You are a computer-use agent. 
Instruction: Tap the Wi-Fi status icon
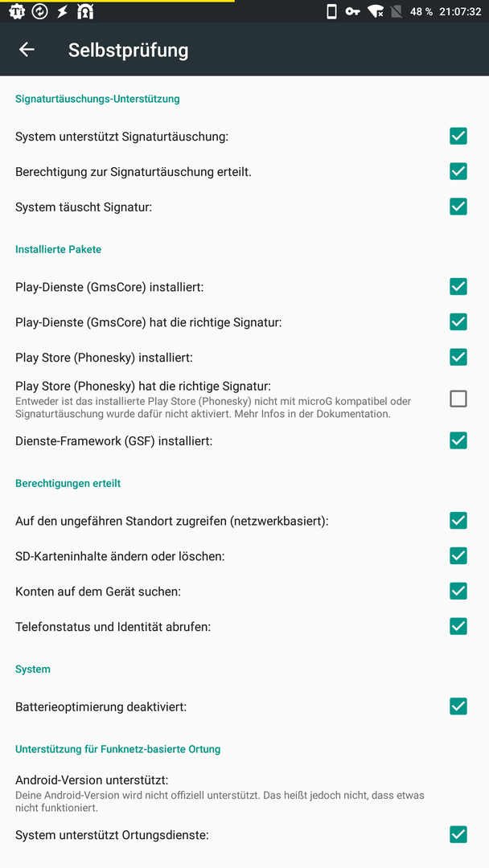376,11
